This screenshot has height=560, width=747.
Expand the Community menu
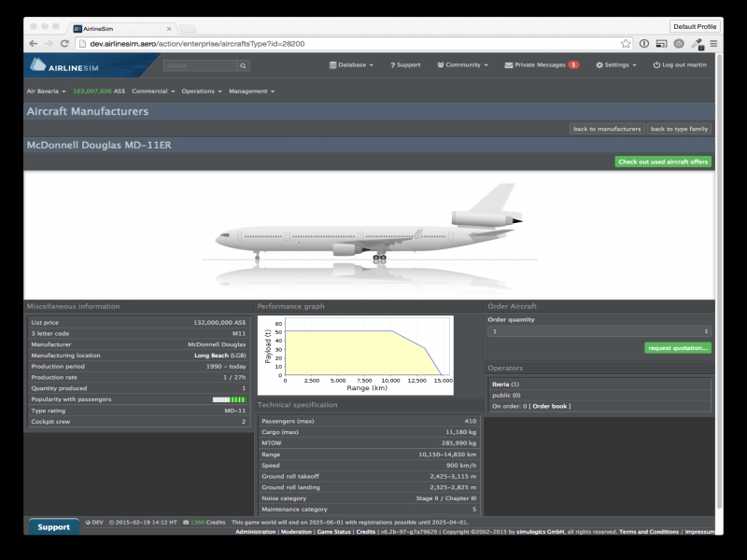pyautogui.click(x=462, y=64)
